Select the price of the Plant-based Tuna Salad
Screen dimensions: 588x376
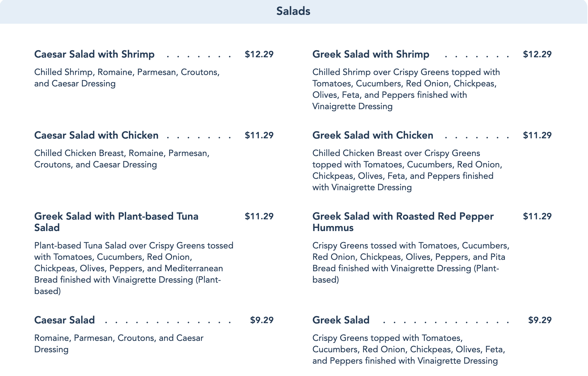tap(259, 216)
